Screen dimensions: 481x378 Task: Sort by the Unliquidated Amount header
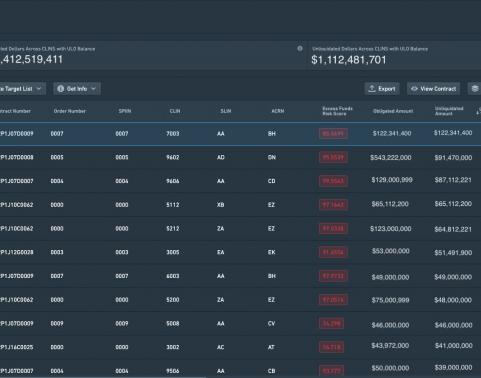tap(449, 111)
